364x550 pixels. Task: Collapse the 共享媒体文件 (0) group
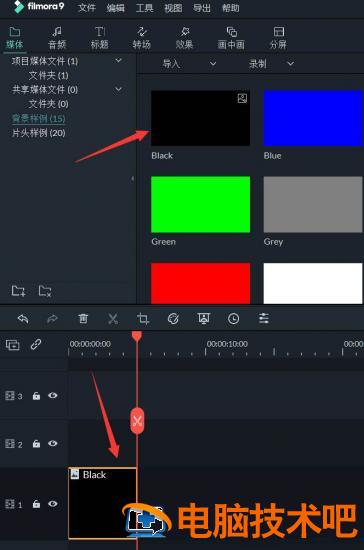tap(119, 89)
